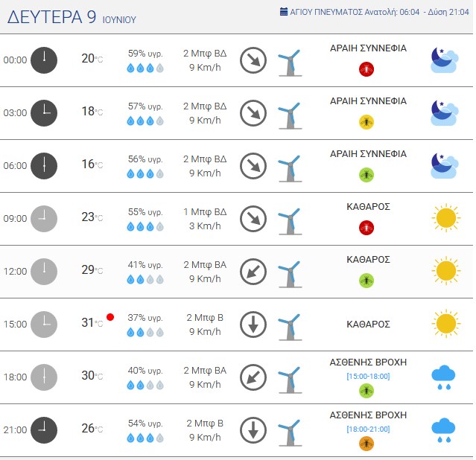This screenshot has width=476, height=460.
Task: Click the humidity droplets at 12:00
Action: [x=145, y=279]
